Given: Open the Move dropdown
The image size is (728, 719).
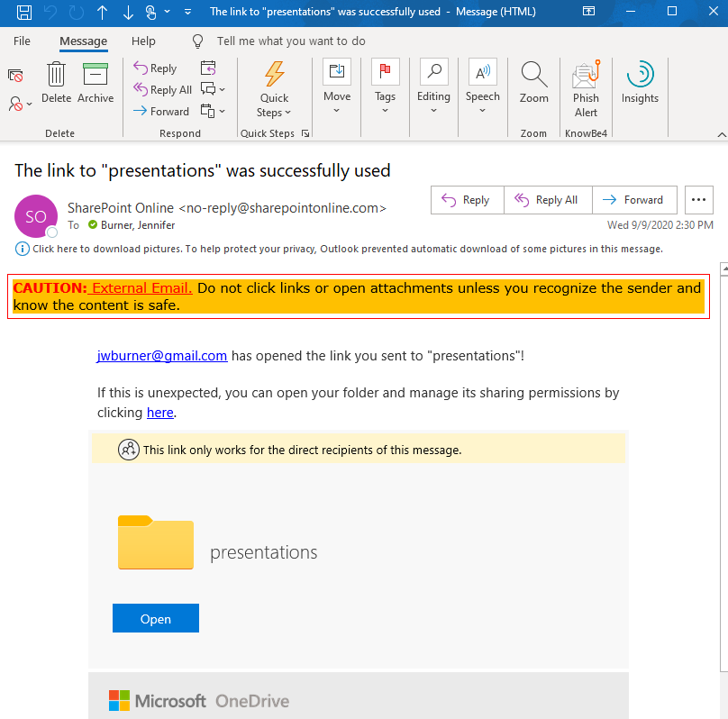Looking at the screenshot, I should [337, 86].
